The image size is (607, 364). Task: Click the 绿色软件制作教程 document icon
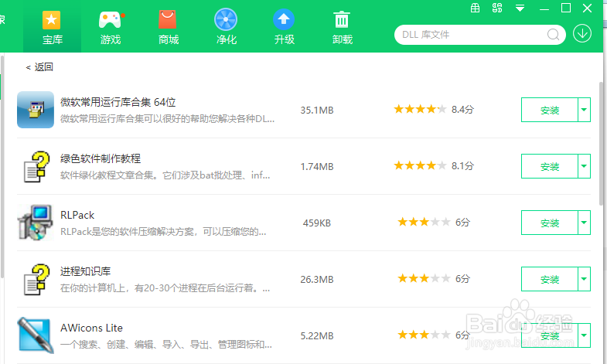[36, 166]
